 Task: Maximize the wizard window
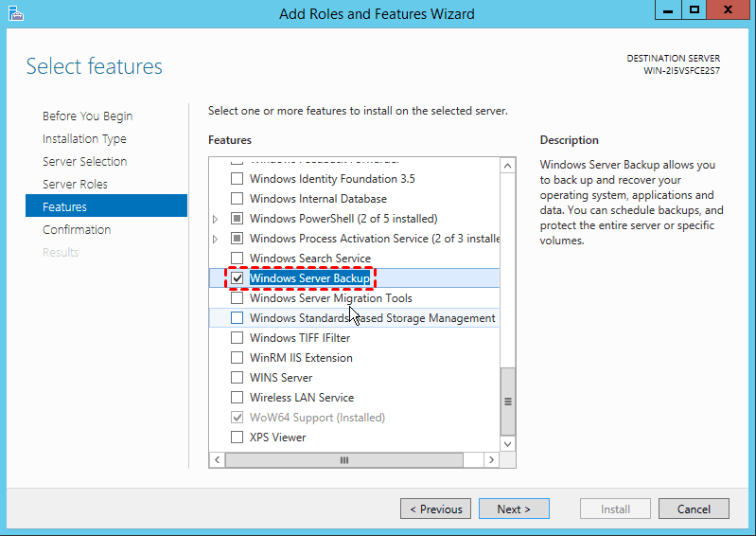coord(694,10)
